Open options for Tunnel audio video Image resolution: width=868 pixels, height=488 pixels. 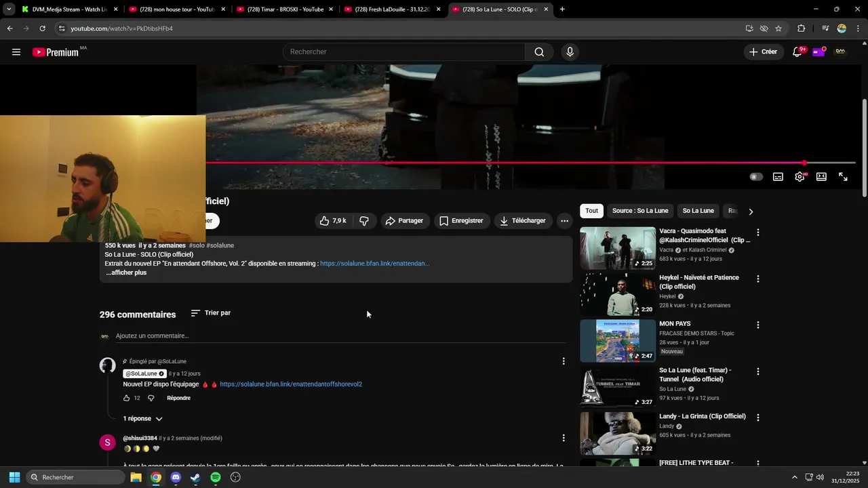coord(757,371)
